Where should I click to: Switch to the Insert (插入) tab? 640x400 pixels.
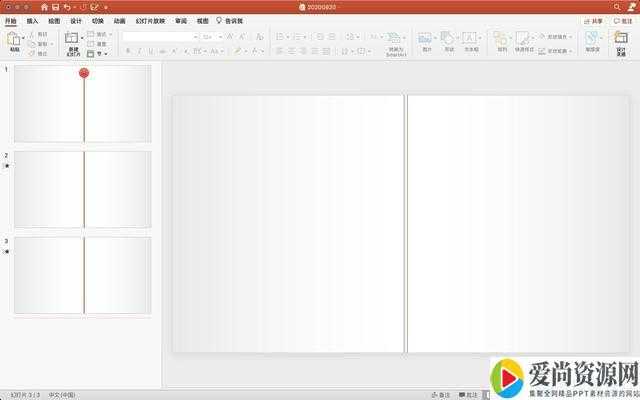click(x=33, y=20)
